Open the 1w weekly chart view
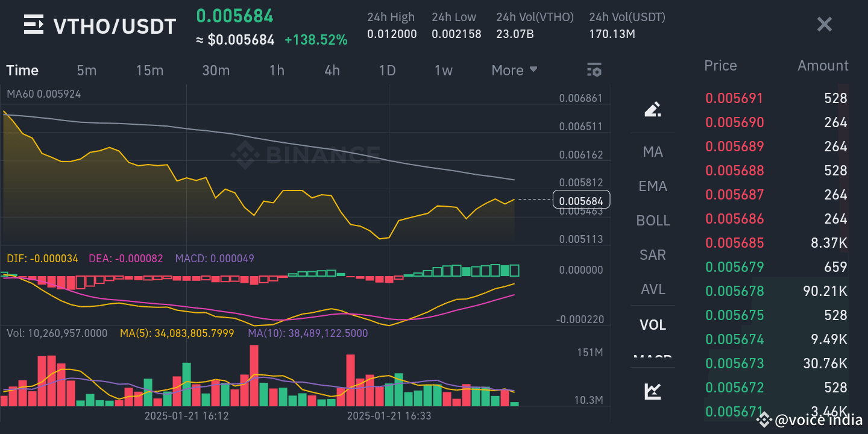The width and height of the screenshot is (868, 434). pyautogui.click(x=443, y=70)
